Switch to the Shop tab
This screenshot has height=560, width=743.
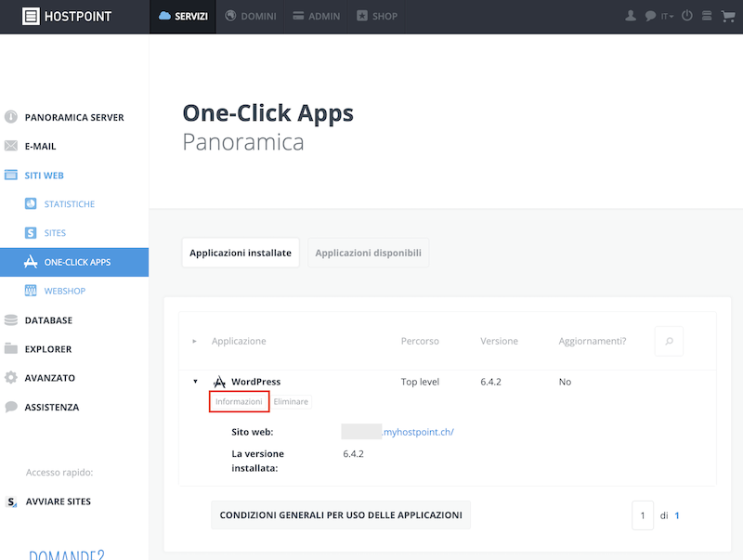[x=377, y=17]
